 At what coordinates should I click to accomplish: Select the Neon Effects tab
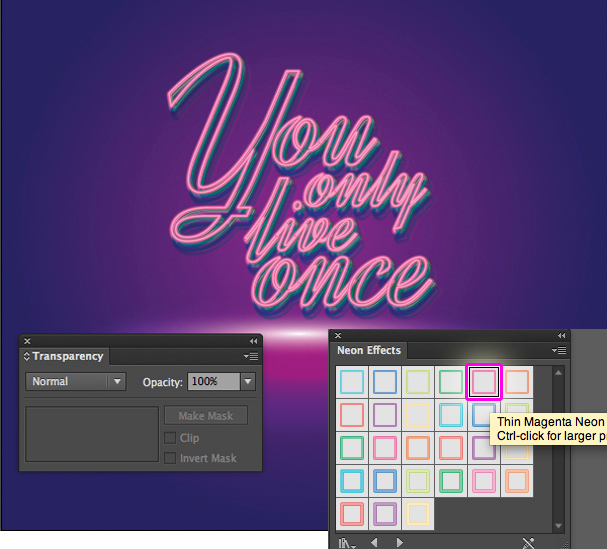[368, 351]
